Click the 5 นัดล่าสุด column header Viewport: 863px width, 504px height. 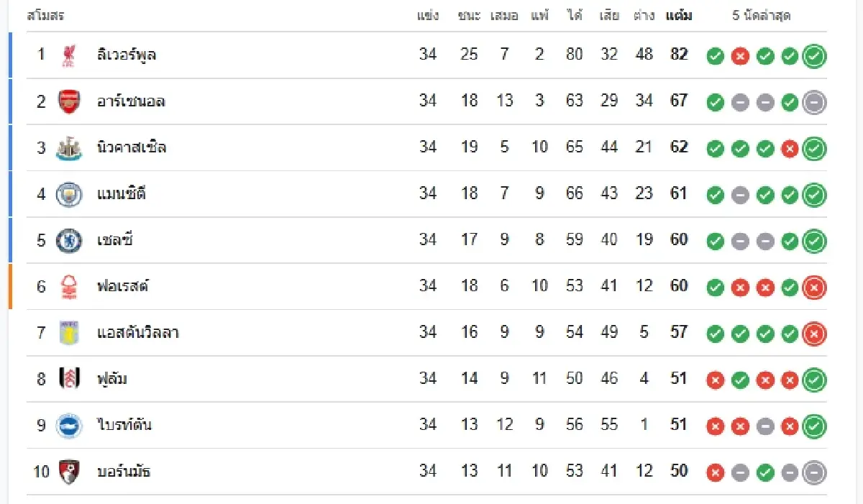click(x=762, y=16)
